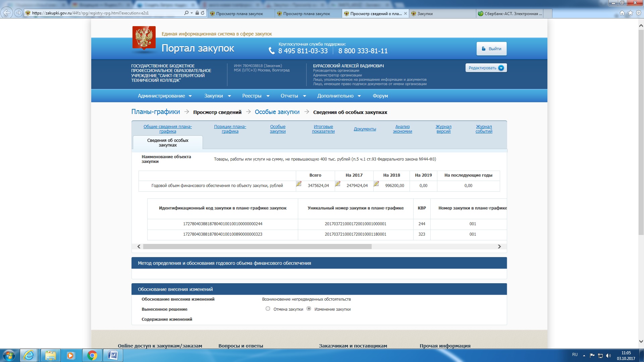Switch to 'Журнал событий' tab
The height and width of the screenshot is (362, 644).
tap(484, 129)
